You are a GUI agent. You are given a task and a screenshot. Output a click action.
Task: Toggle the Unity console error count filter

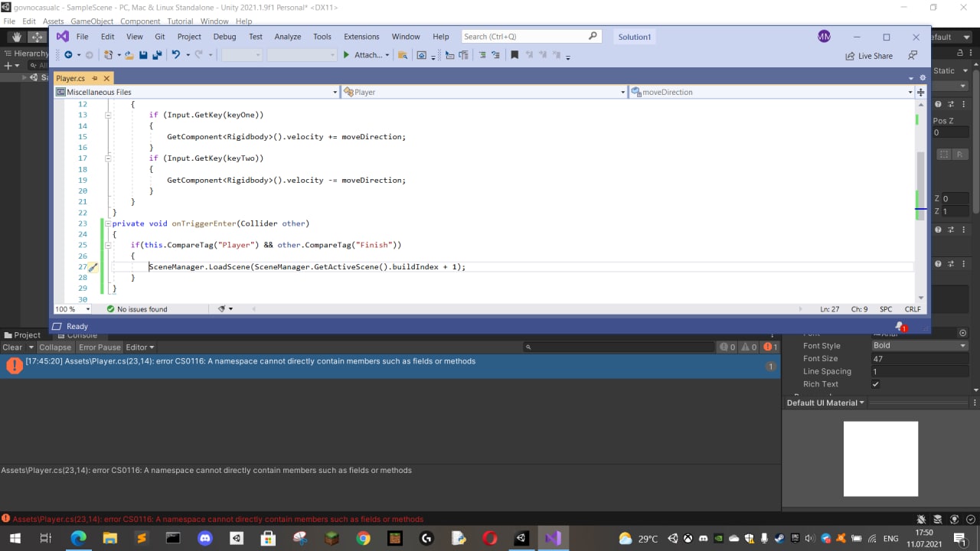[769, 347]
